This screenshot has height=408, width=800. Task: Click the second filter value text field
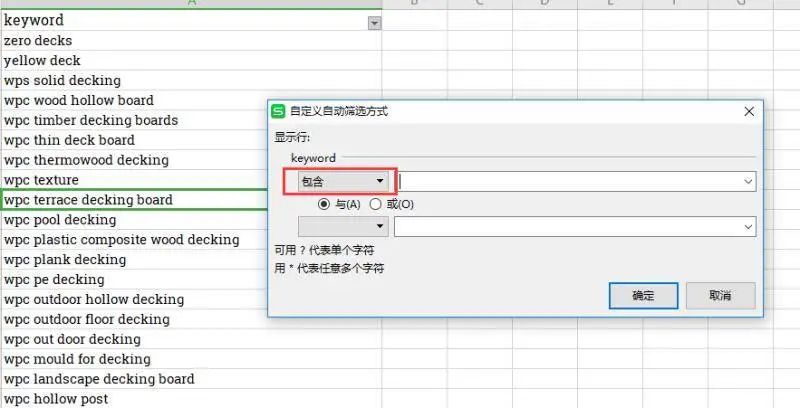(570, 227)
